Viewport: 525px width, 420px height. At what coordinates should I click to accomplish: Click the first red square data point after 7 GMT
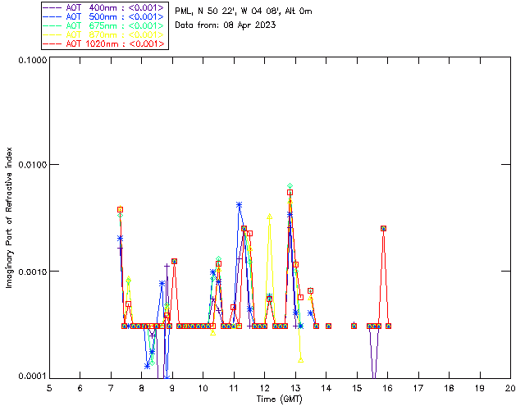tap(120, 210)
